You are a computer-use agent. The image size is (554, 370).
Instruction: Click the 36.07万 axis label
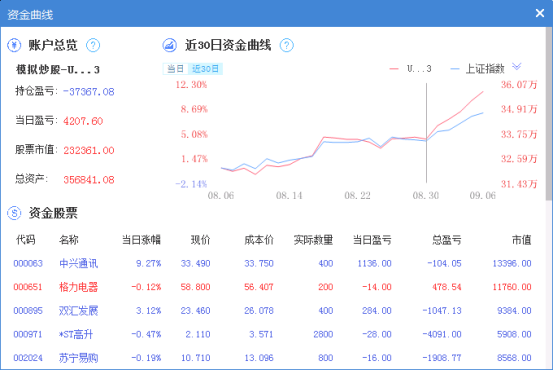pos(519,85)
